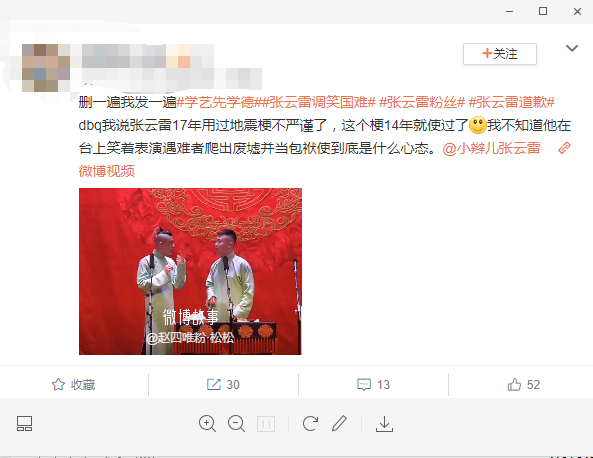Follow the user with +关注 button

pos(500,54)
